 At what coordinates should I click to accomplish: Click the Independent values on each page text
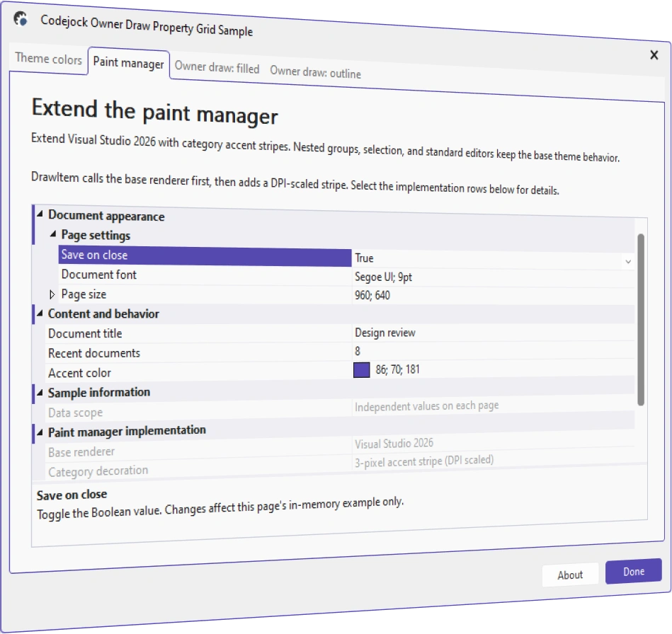426,405
